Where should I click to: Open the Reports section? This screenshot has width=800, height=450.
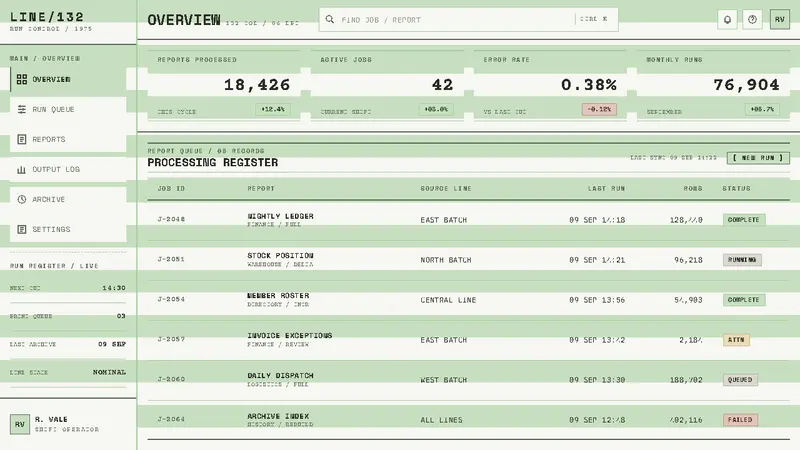coord(68,139)
